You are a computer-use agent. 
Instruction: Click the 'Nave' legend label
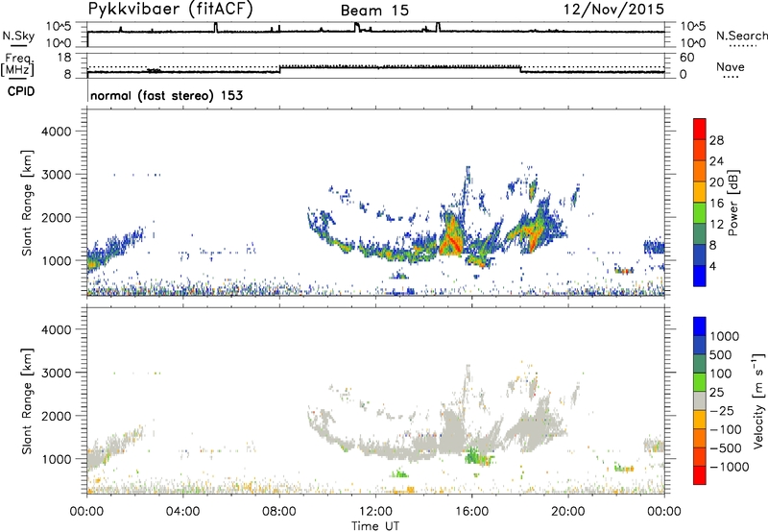(x=731, y=66)
